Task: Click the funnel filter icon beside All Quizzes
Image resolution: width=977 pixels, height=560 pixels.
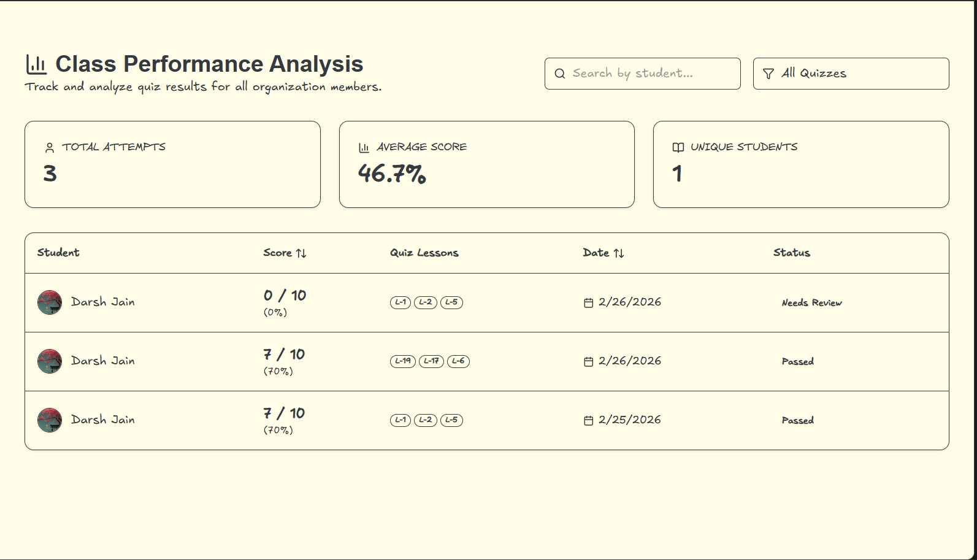Action: [x=769, y=73]
